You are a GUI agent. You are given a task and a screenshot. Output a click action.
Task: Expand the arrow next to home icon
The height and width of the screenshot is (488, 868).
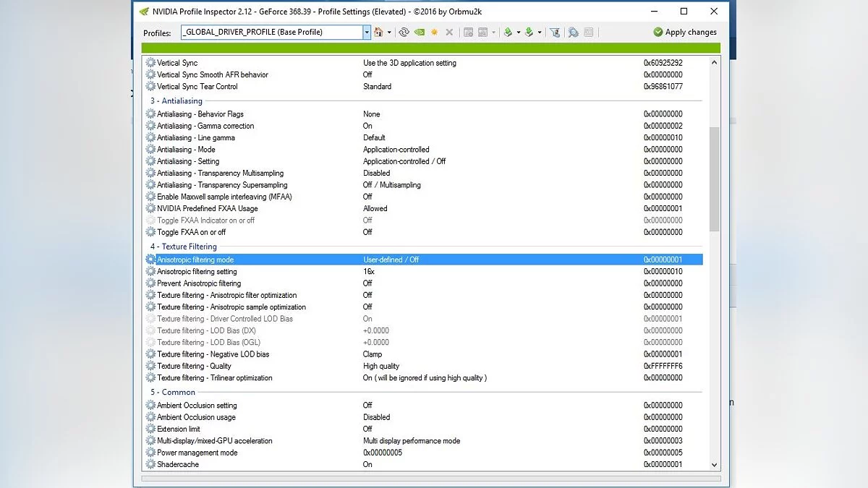click(389, 32)
